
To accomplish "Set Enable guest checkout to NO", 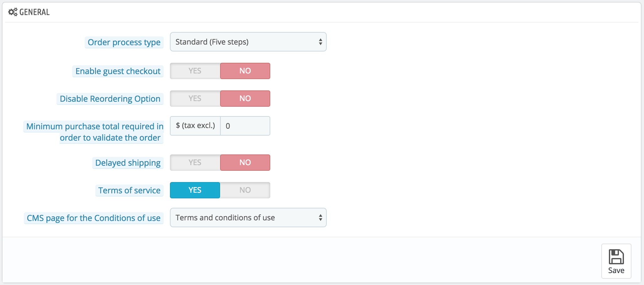I will 245,71.
